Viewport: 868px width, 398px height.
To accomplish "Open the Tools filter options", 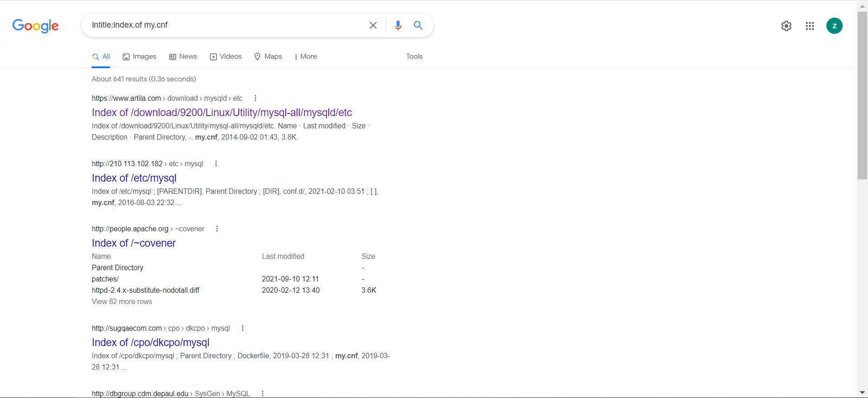I will pos(414,56).
